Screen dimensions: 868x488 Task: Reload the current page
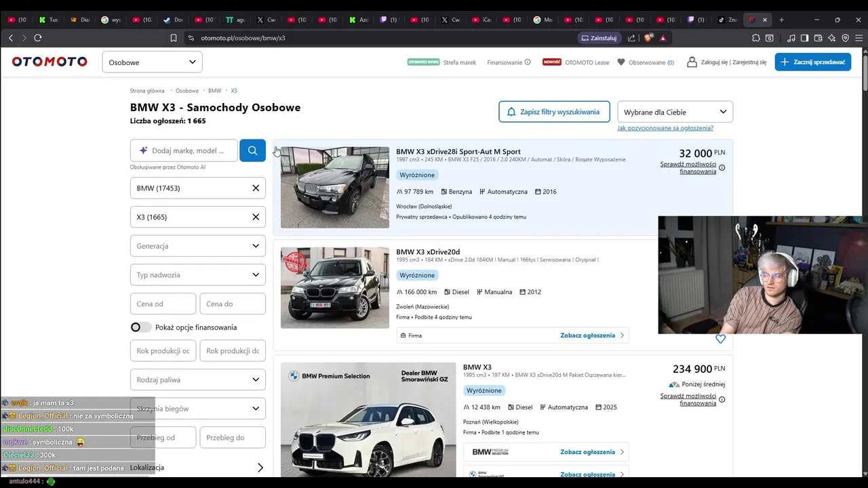tap(38, 38)
